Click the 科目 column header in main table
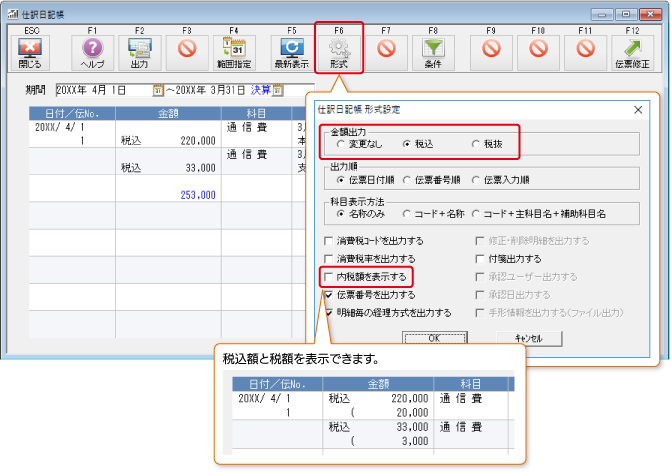Image resolution: width=671 pixels, height=473 pixels. pos(256,113)
